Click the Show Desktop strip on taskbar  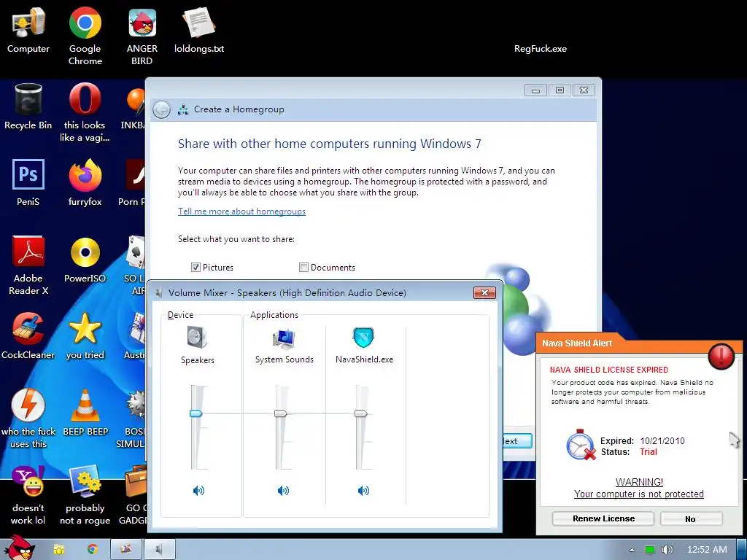[x=742, y=550]
